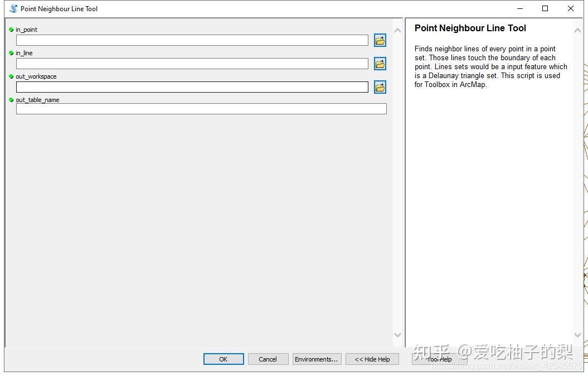The height and width of the screenshot is (376, 588).
Task: Click the out_table_name text box
Action: pos(201,109)
